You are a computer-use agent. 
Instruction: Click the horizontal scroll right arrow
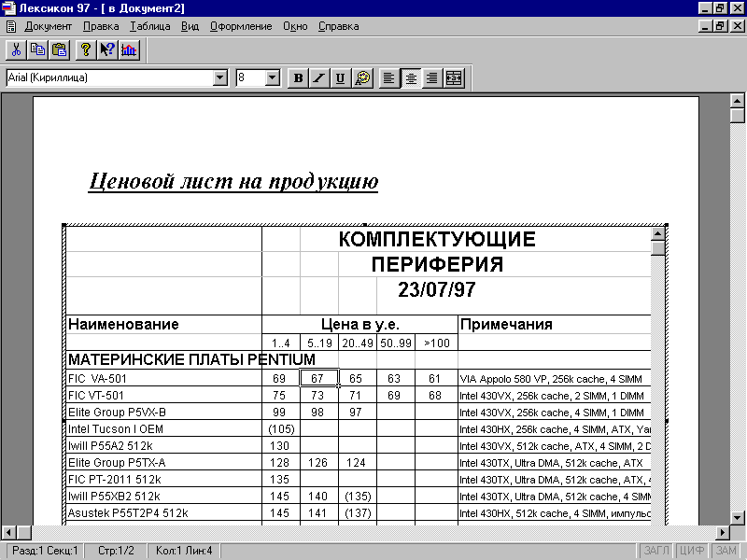723,532
